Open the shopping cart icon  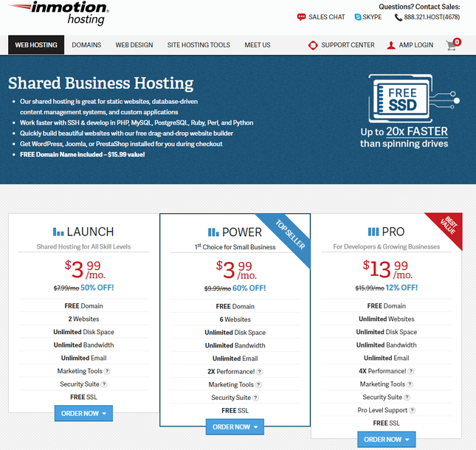[451, 46]
